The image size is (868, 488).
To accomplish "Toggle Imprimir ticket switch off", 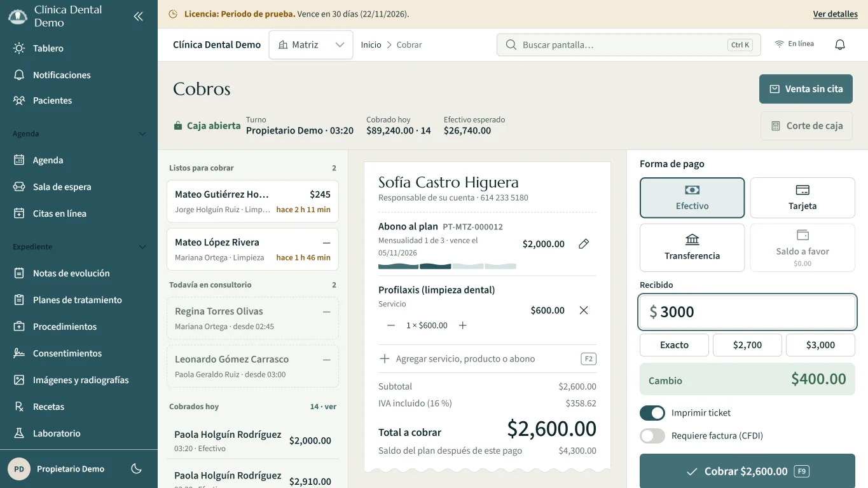I will 652,413.
